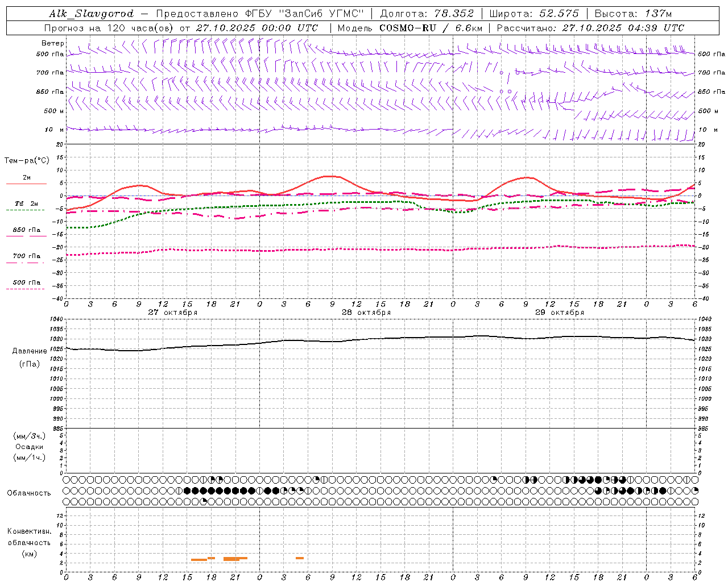Click the (мм/3ч.) precipitation unit label
The image size is (728, 582).
pyautogui.click(x=30, y=436)
